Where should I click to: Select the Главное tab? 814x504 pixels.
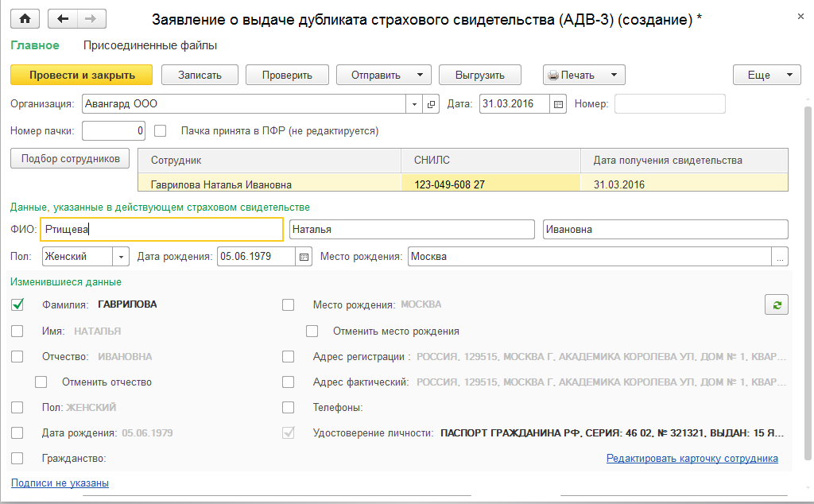pyautogui.click(x=35, y=46)
